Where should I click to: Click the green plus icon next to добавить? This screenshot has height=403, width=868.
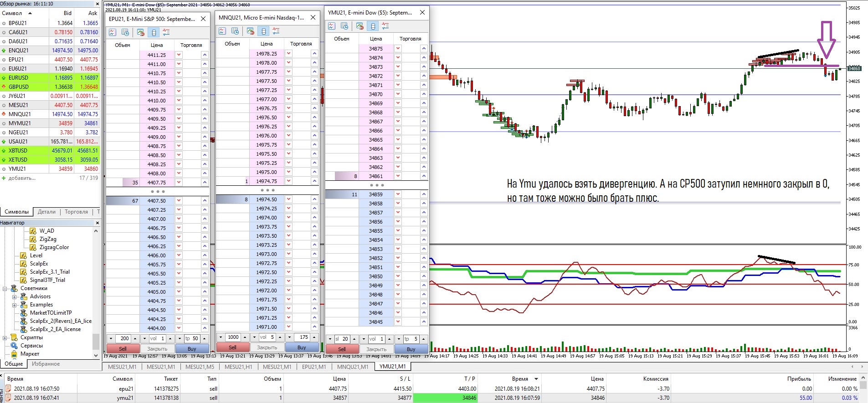point(4,178)
